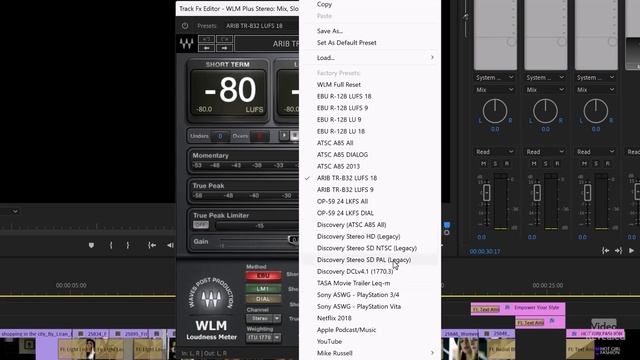The height and width of the screenshot is (360, 640).
Task: Solo the middle mixer track with S
Action: 546,163
